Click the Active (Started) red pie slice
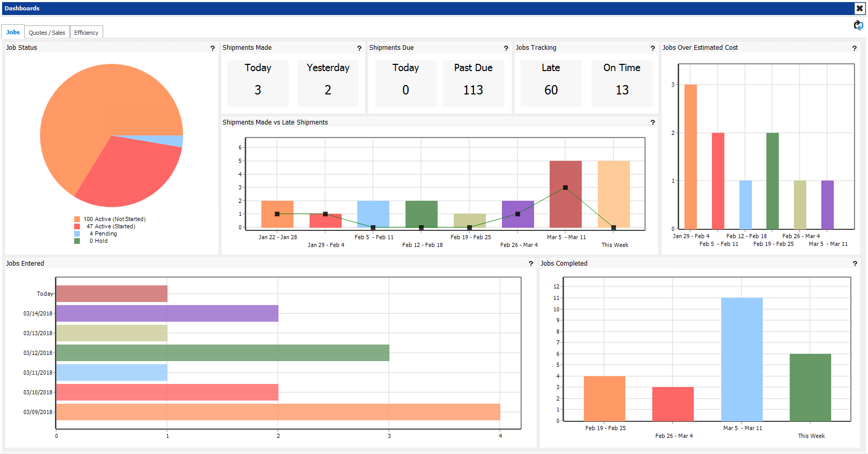The image size is (868, 454). pyautogui.click(x=130, y=171)
